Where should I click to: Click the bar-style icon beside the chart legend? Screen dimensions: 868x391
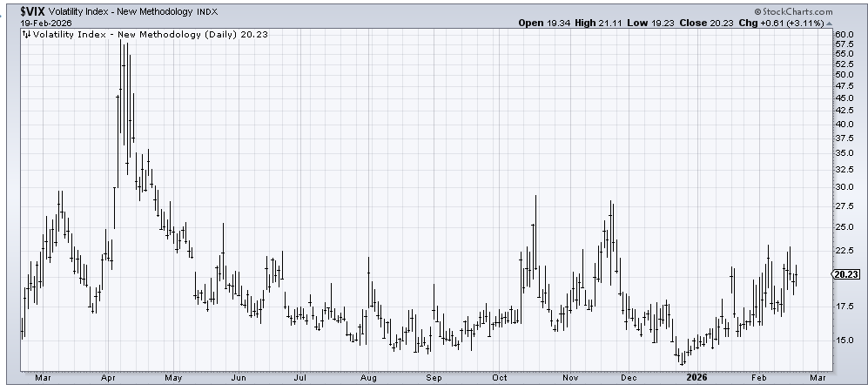[27, 36]
